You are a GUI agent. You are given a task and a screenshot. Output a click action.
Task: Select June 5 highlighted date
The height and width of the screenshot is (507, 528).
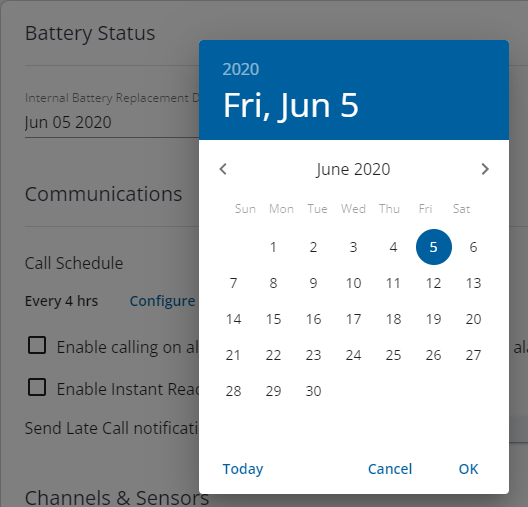434,247
